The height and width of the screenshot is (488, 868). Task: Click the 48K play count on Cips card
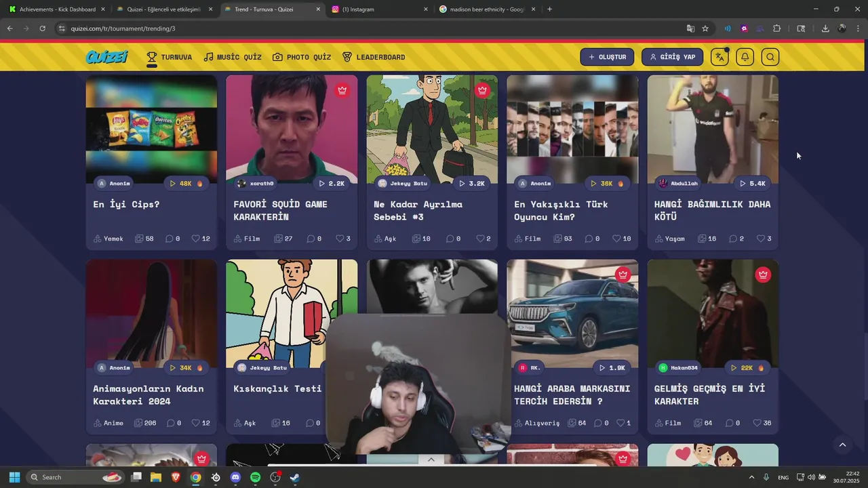(186, 184)
